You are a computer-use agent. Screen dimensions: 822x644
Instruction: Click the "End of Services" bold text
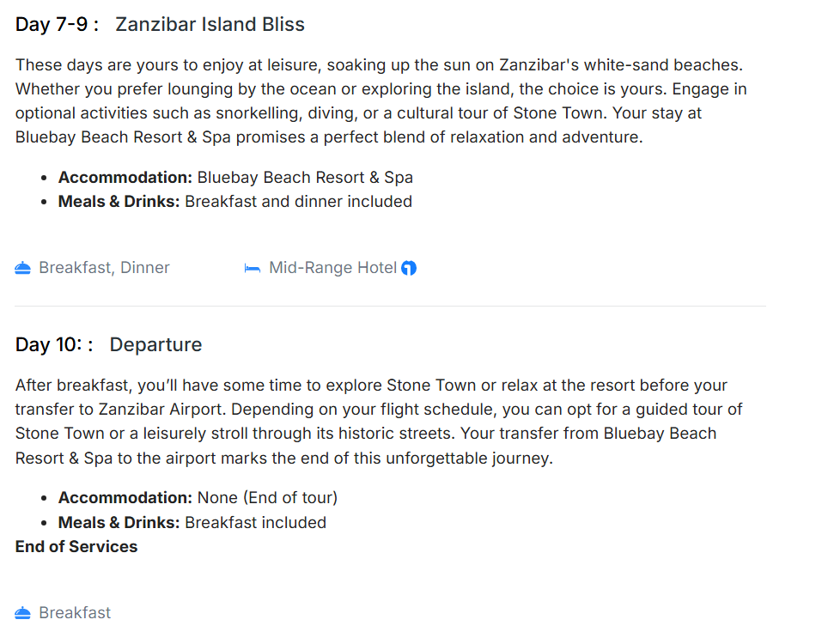[76, 547]
